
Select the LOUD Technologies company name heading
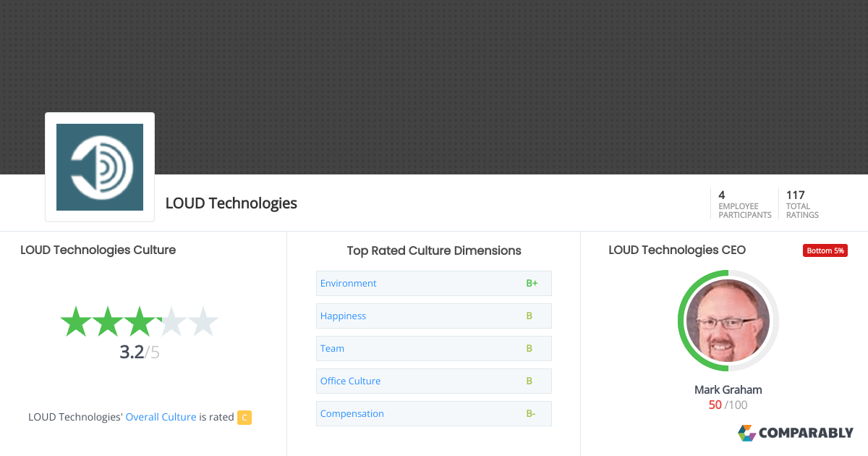231,203
